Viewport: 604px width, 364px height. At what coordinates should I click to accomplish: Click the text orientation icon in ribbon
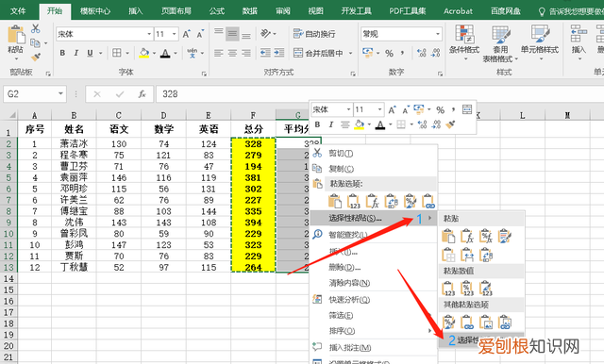tap(265, 34)
